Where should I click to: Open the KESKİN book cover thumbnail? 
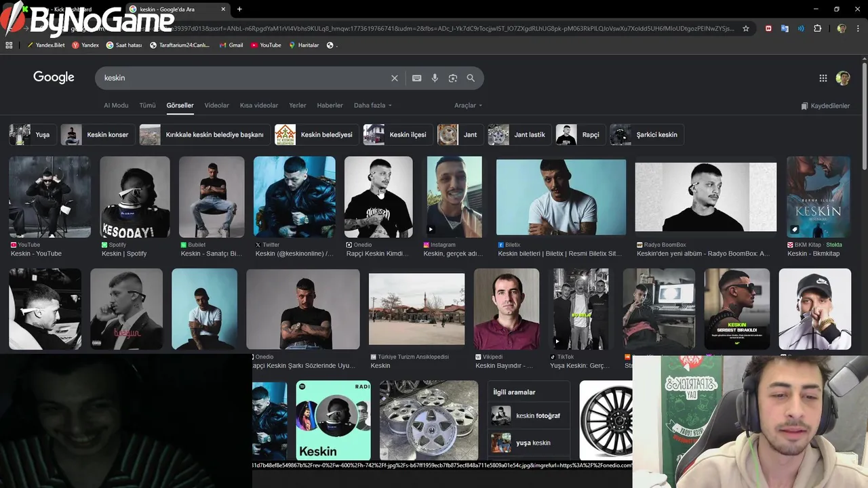pos(818,197)
